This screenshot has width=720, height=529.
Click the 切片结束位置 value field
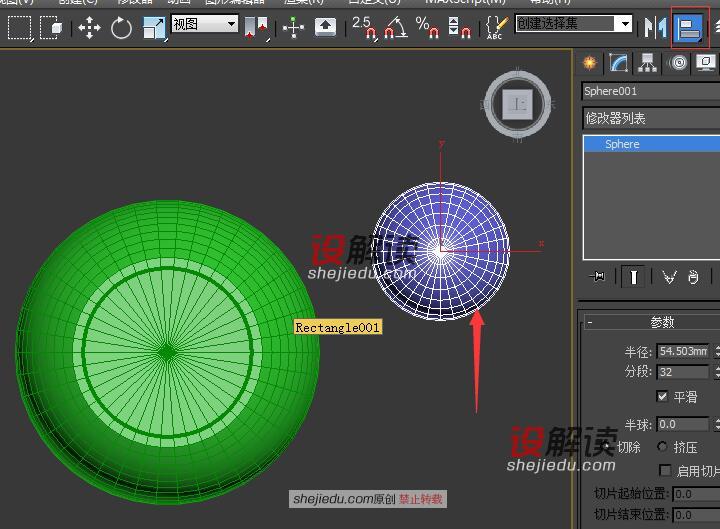697,515
